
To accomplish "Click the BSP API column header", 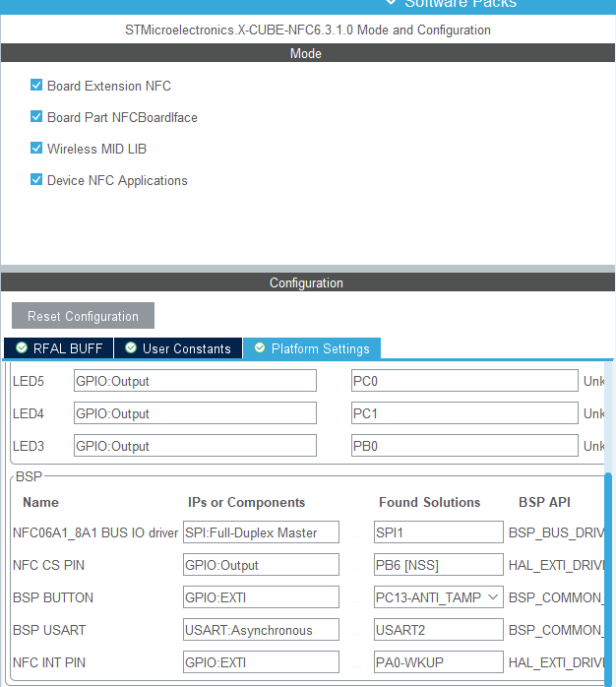I will tap(544, 502).
